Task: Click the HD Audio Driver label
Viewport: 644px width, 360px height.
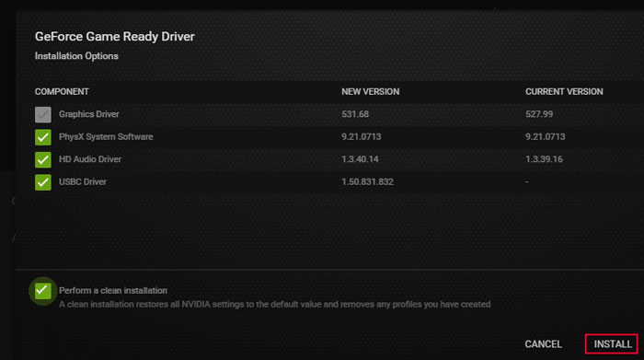Action: click(x=90, y=159)
